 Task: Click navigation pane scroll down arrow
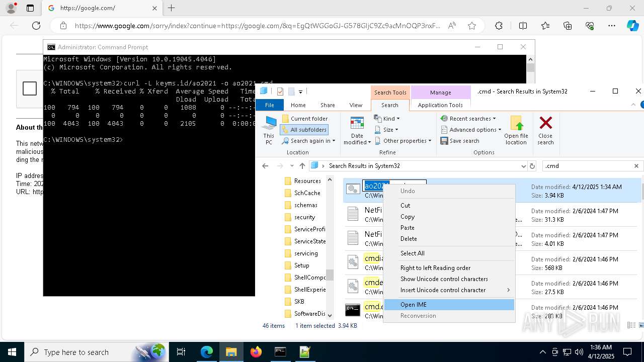tap(330, 315)
